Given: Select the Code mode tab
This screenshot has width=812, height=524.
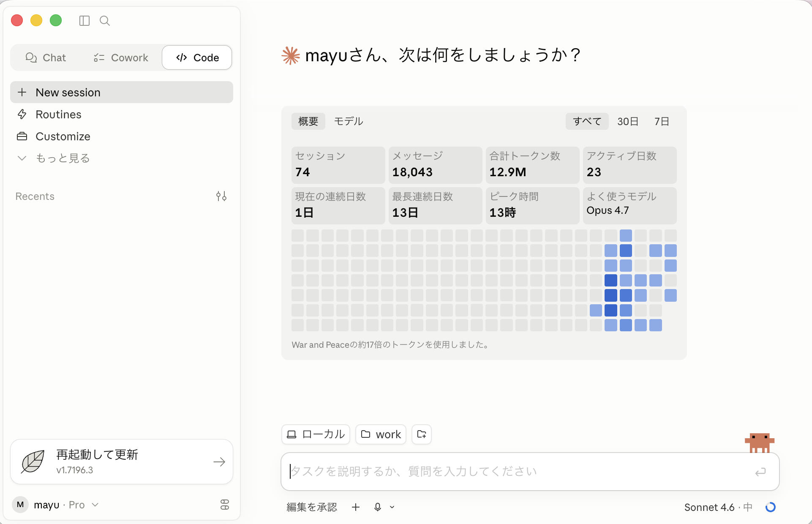Looking at the screenshot, I should 197,57.
